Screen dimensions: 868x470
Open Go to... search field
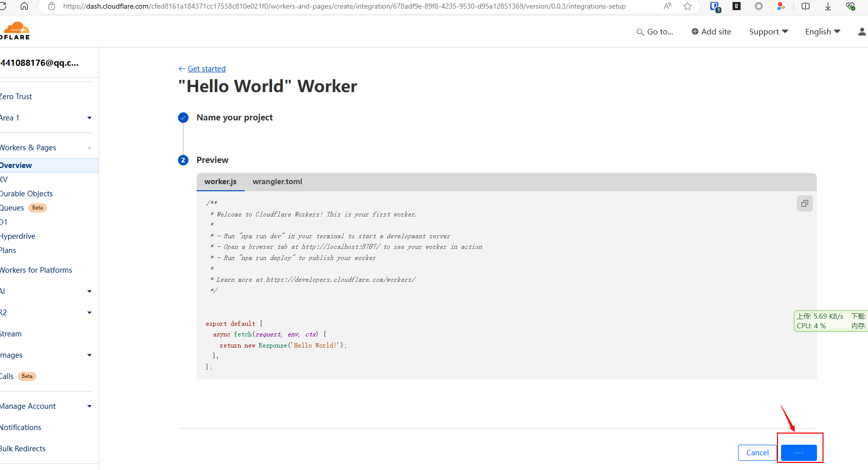655,32
